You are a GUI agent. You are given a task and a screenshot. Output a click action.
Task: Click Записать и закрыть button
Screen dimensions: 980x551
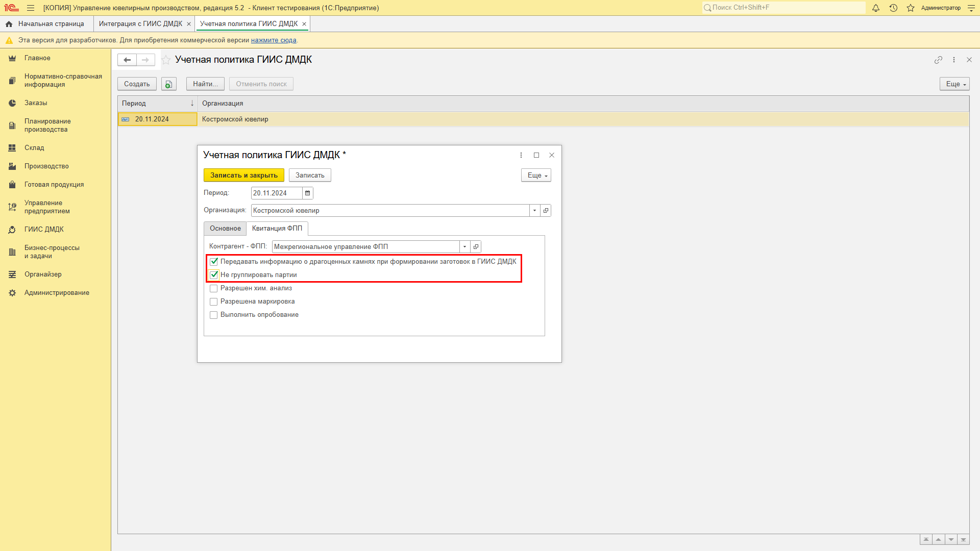click(x=244, y=175)
